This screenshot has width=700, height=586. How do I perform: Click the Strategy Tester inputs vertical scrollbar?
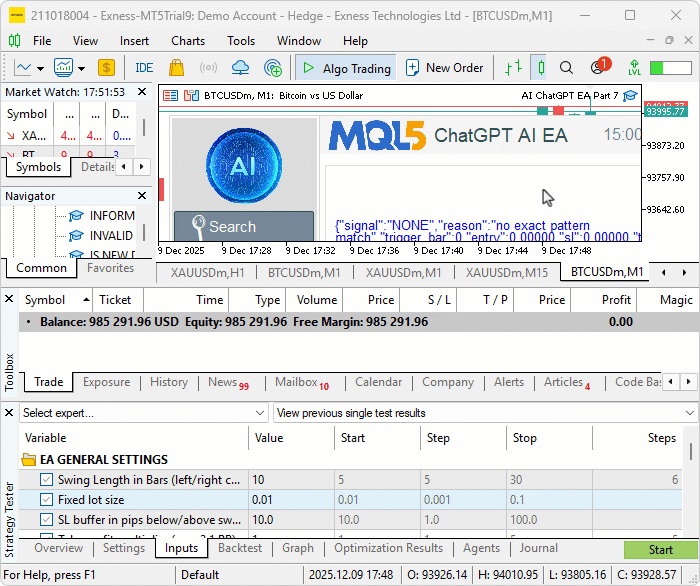click(691, 453)
